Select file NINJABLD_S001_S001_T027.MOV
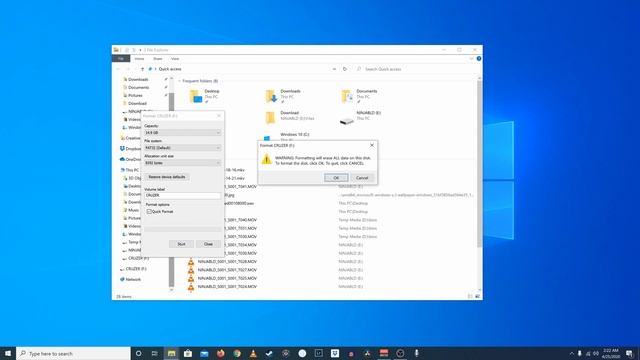Image resolution: width=640 pixels, height=360 pixels. coord(227,270)
